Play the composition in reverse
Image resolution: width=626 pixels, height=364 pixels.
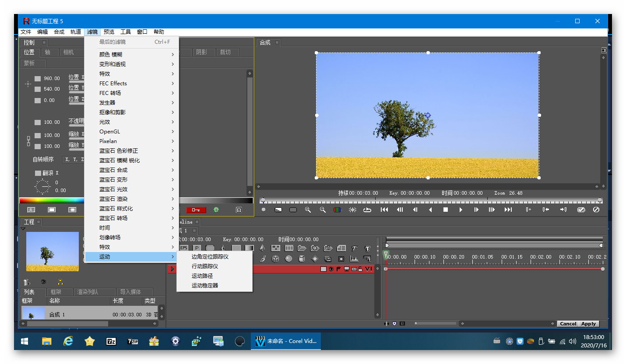[431, 210]
